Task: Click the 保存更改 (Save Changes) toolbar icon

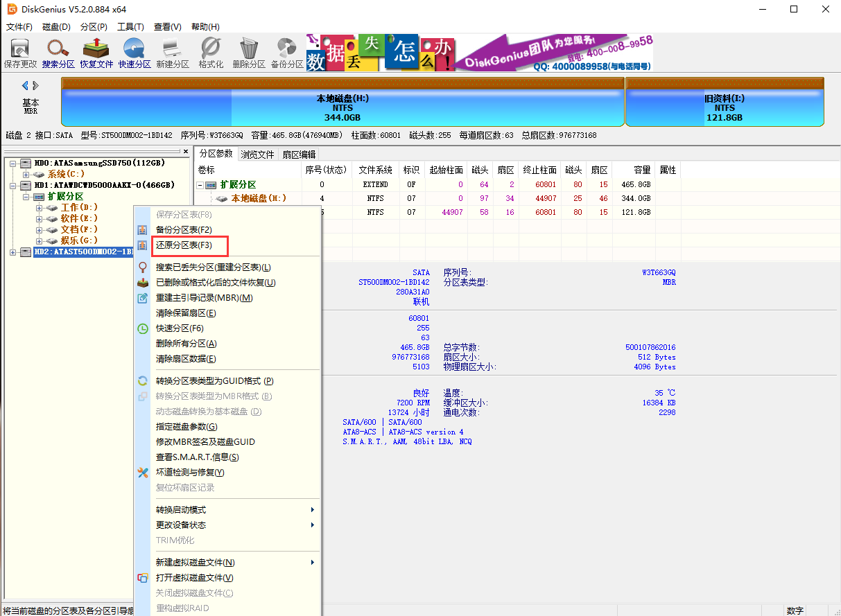Action: 20,53
